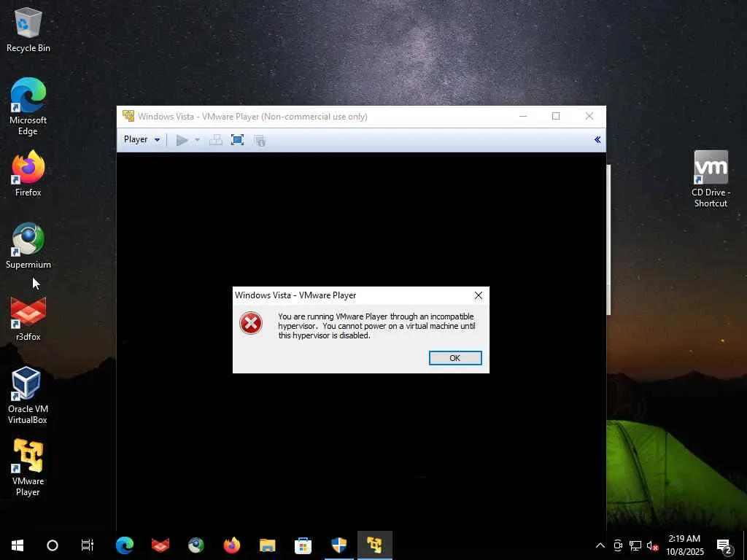The width and height of the screenshot is (747, 560).
Task: Open the network status tray icon
Action: [x=635, y=545]
